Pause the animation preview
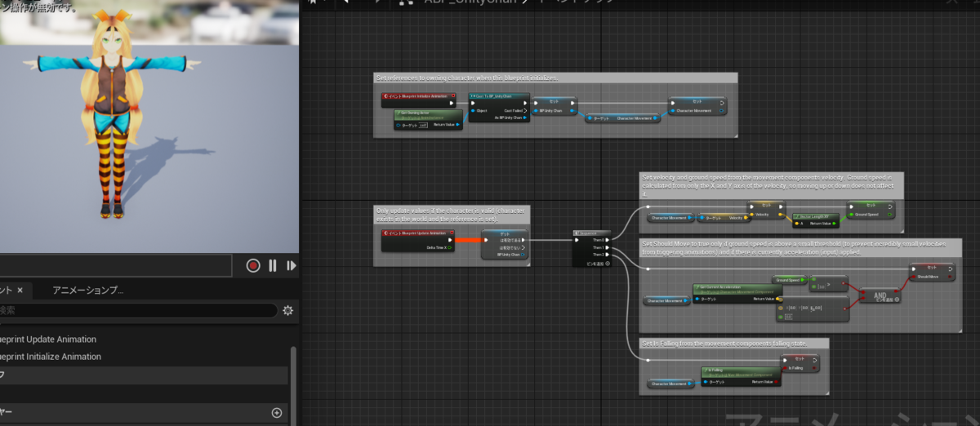This screenshot has height=426, width=980. (273, 265)
